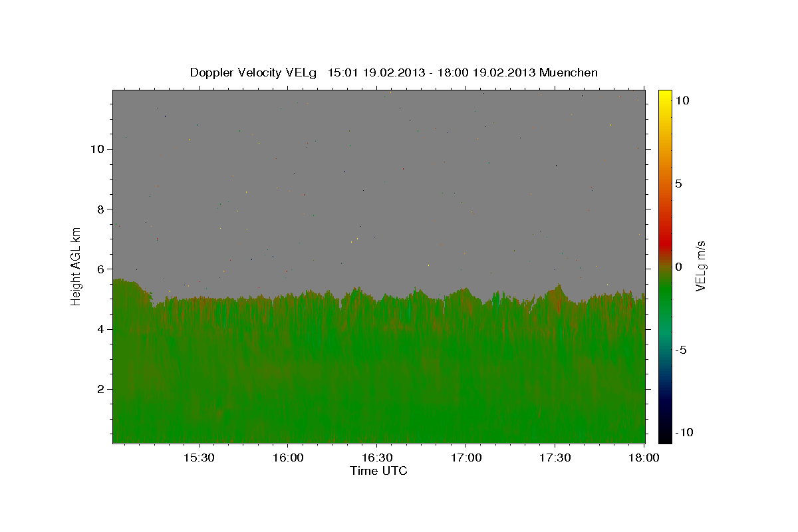This screenshot has height=532, width=798.
Task: Click the 'Time UTC' axis label
Action: pyautogui.click(x=378, y=471)
